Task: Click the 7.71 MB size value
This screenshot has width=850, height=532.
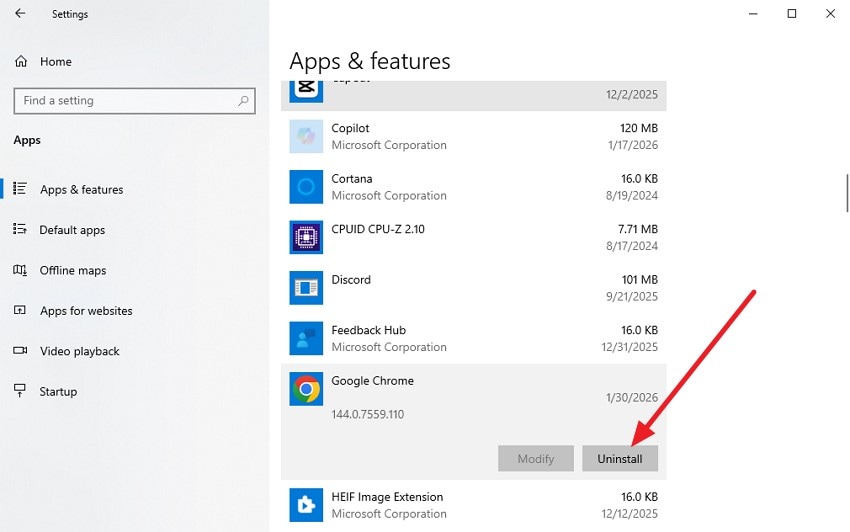Action: (638, 229)
